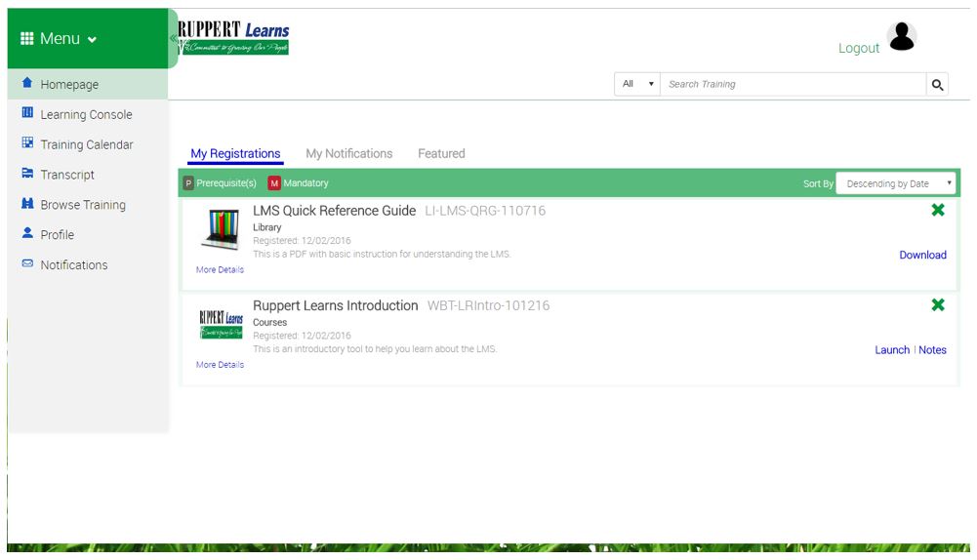Screen dimensions: 977x560
Task: Click the Training Calendar icon
Action: click(x=27, y=142)
